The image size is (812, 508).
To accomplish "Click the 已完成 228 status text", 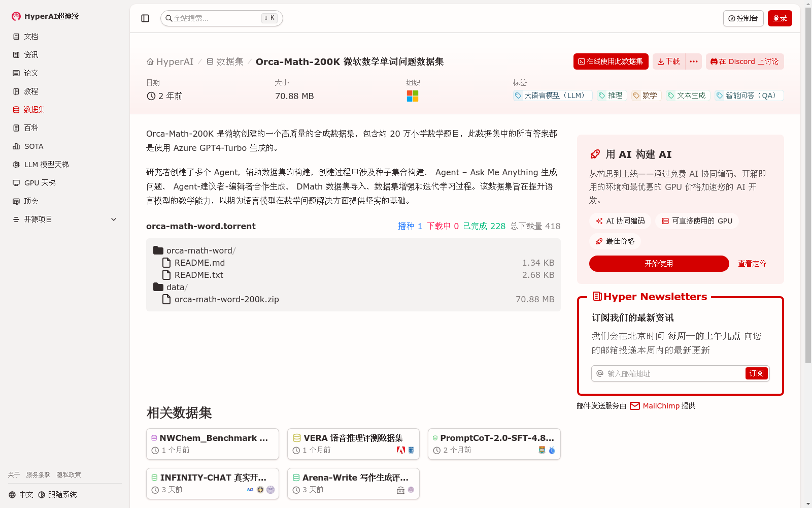I will 484,226.
